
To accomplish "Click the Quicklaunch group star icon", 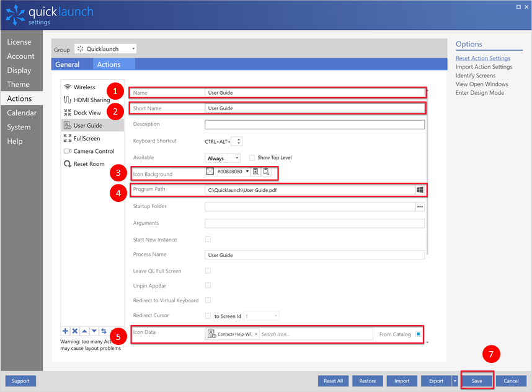I will tap(81, 49).
